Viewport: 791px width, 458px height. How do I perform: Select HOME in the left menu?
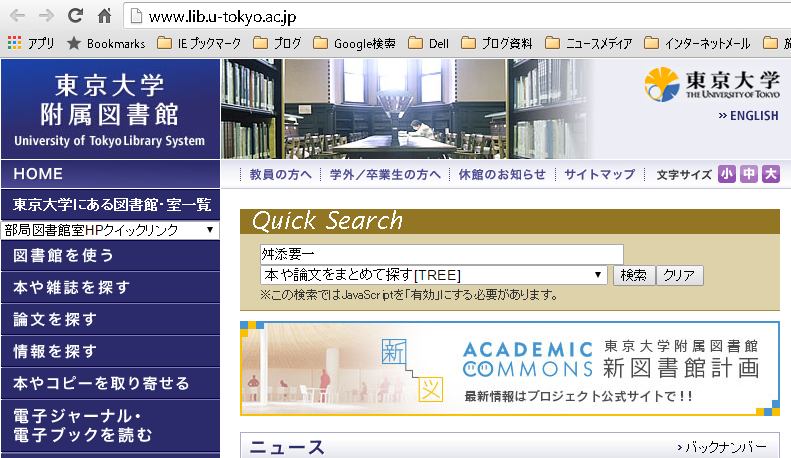click(110, 174)
